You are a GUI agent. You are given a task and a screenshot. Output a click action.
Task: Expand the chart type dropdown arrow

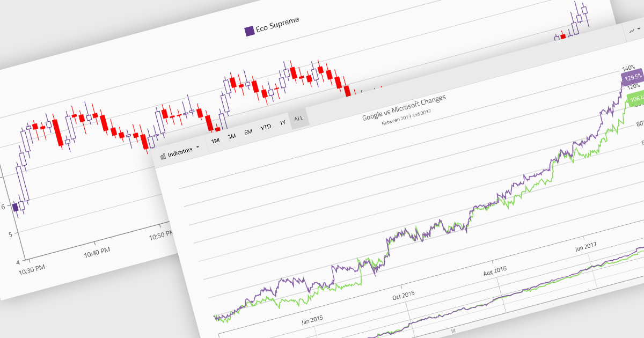point(640,30)
